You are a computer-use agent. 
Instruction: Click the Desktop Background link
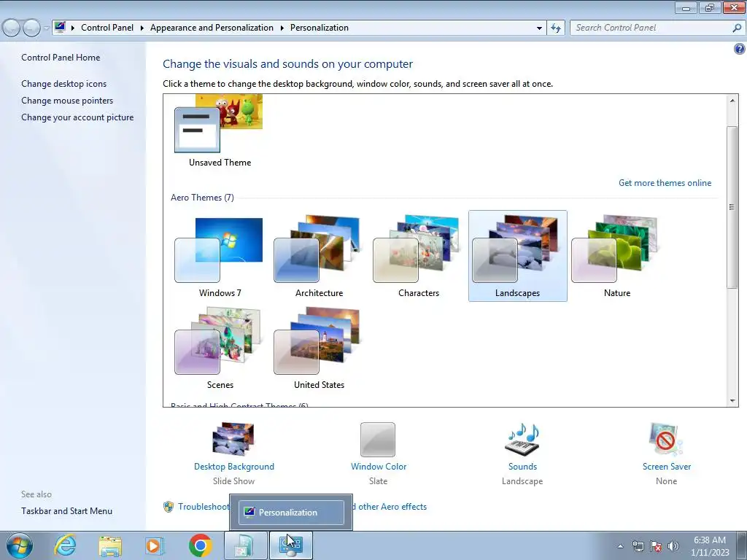(x=234, y=467)
